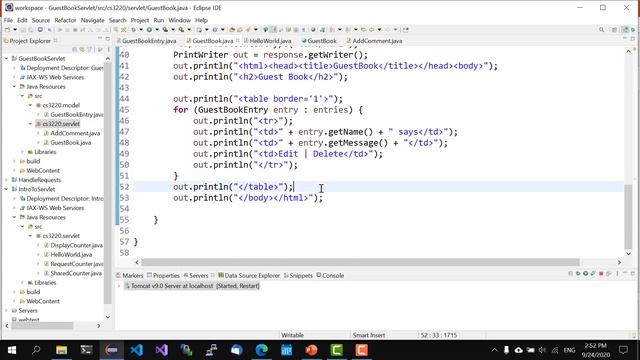The height and width of the screenshot is (360, 640).
Task: Select Tomcat v9.0 Server at localhost
Action: point(192,286)
